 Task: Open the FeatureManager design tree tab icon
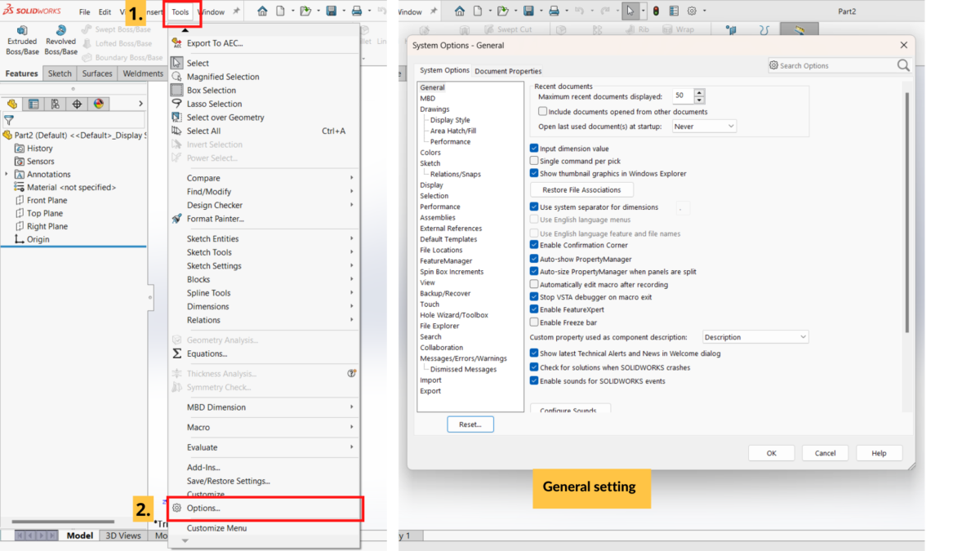pyautogui.click(x=12, y=104)
